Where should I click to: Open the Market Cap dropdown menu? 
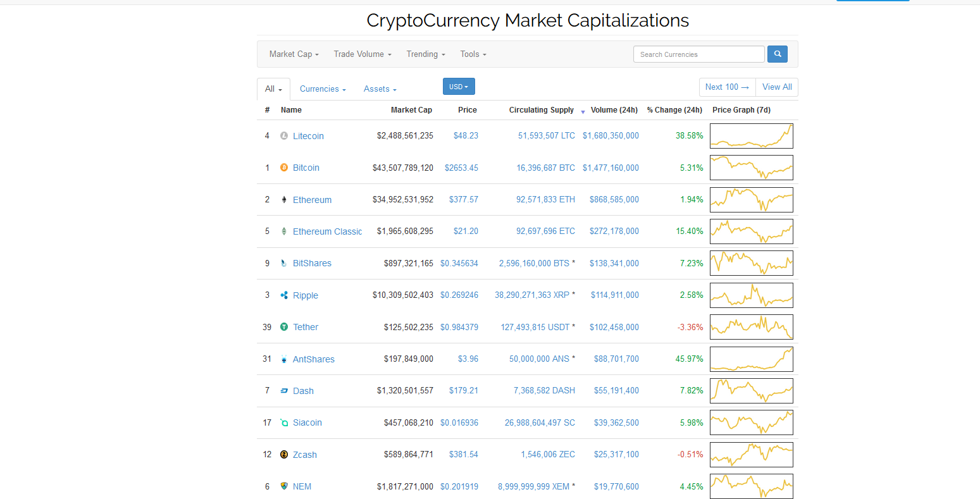pos(294,54)
